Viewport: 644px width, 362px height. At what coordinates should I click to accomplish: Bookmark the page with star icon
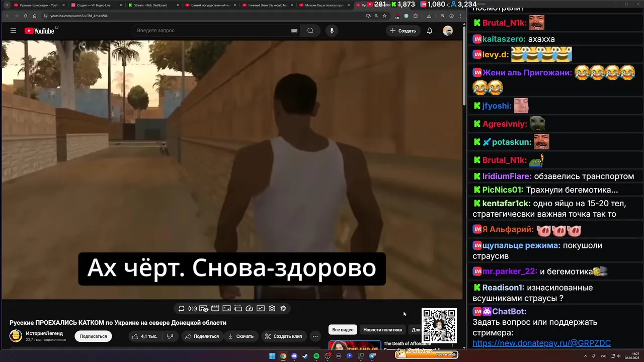click(x=384, y=16)
